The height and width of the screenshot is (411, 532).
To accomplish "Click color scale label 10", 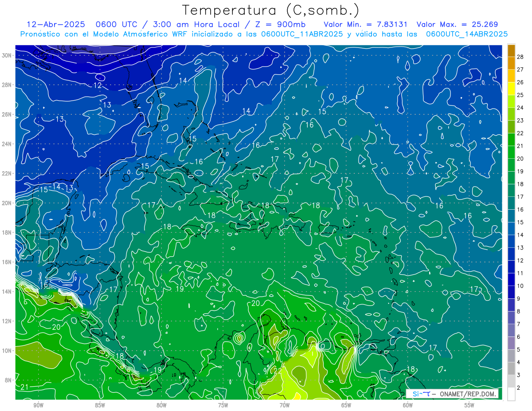I will 520,286.
